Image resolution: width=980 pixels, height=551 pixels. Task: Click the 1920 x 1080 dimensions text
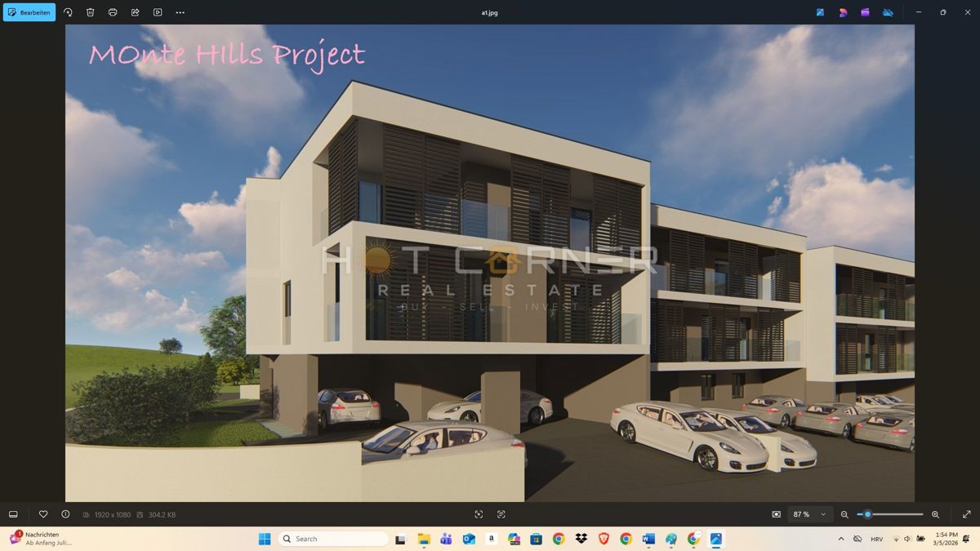pos(113,515)
